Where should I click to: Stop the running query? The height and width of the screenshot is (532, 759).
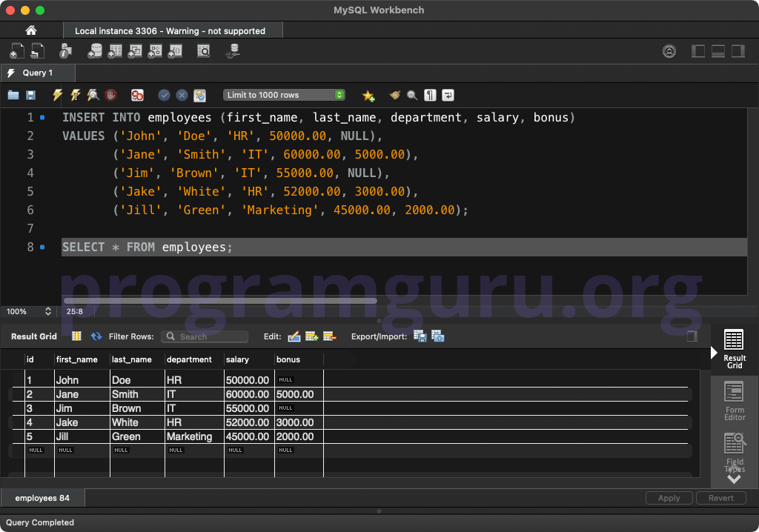point(111,95)
